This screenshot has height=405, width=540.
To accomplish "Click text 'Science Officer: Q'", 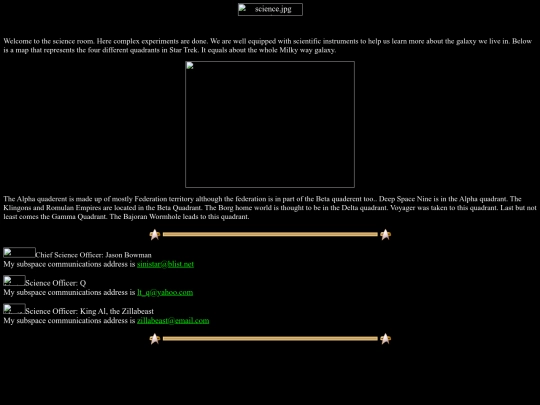I will (x=55, y=283).
